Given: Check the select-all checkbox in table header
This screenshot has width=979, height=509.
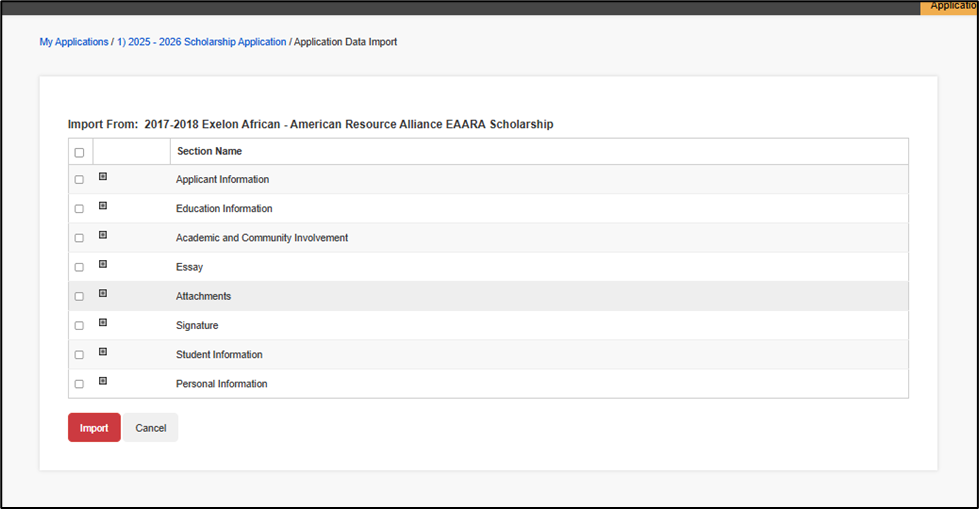Looking at the screenshot, I should coord(79,152).
